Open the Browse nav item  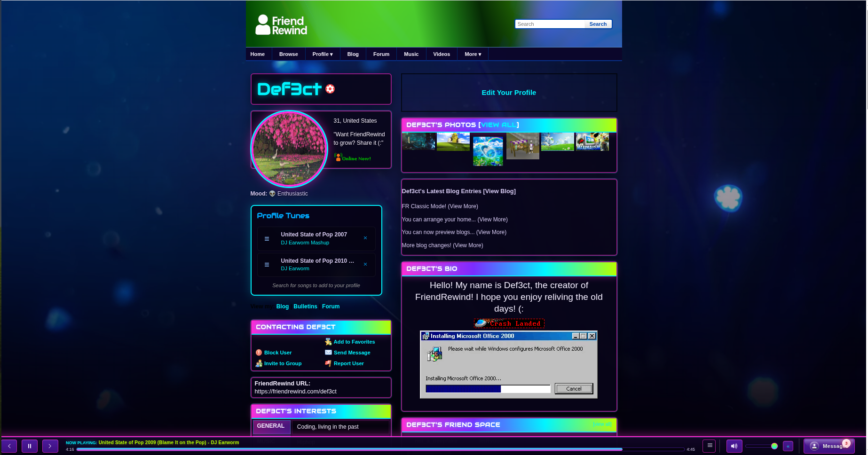pyautogui.click(x=289, y=54)
